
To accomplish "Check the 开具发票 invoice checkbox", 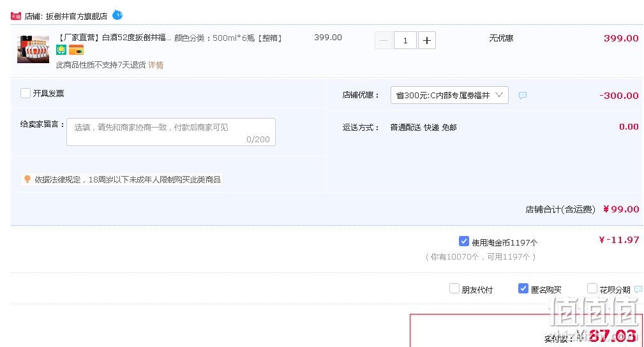I will 26,93.
